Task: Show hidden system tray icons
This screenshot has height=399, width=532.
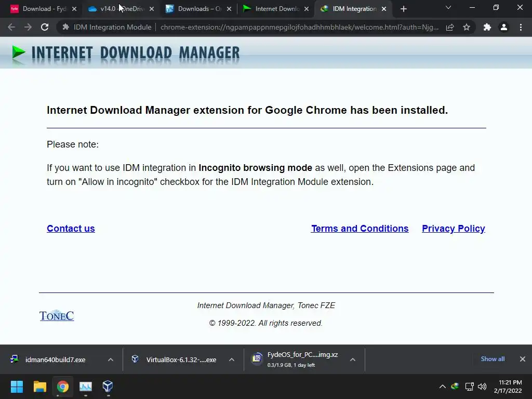Action: pyautogui.click(x=443, y=387)
